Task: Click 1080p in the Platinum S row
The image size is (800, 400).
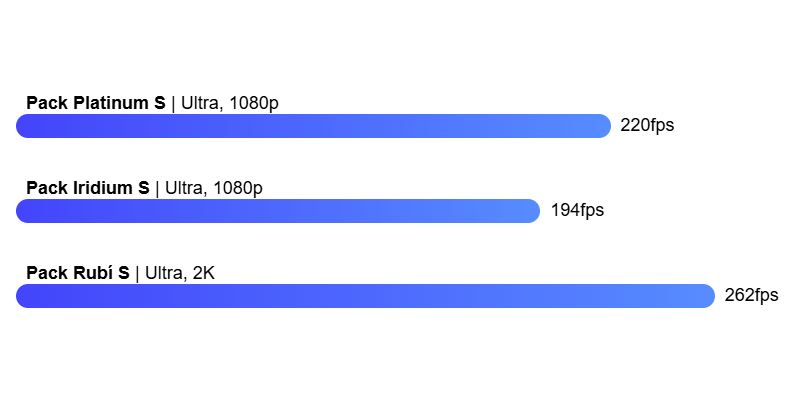Action: point(254,104)
